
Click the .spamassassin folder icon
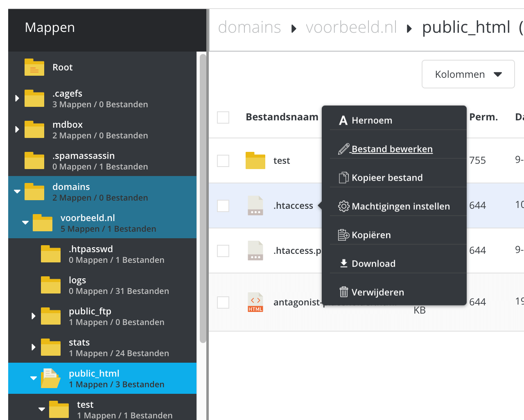(34, 160)
